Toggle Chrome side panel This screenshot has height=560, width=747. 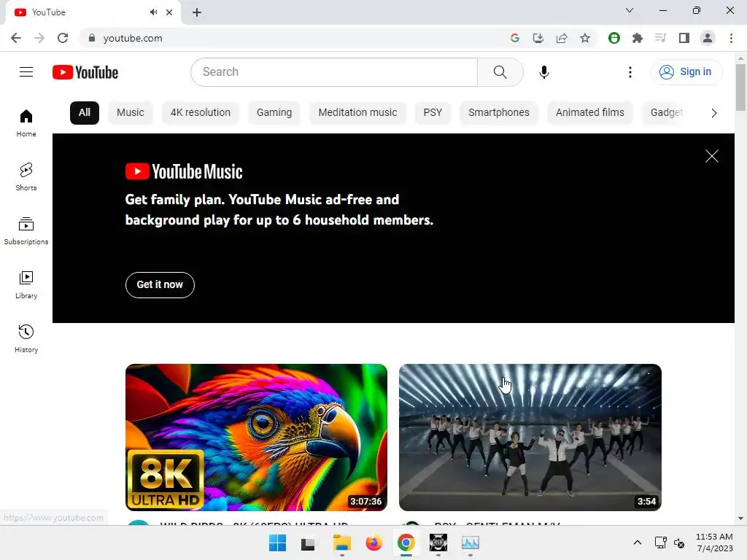pyautogui.click(x=684, y=38)
